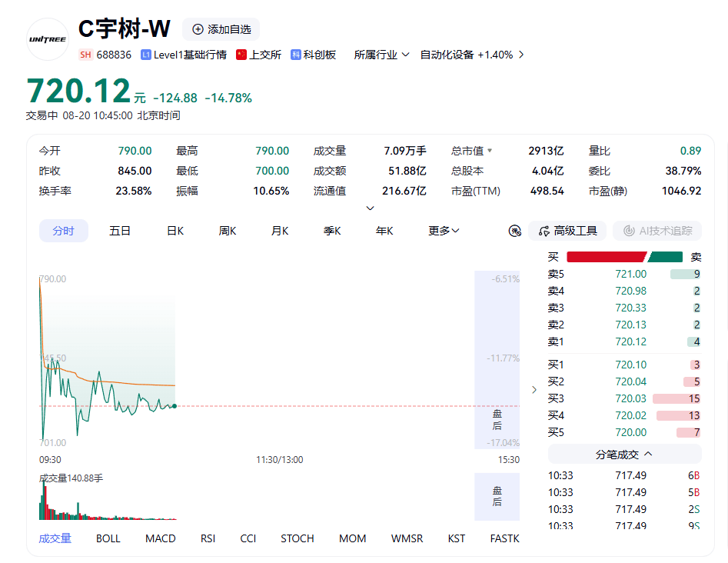The height and width of the screenshot is (563, 728).
Task: Click the 盘后 area in volume chart
Action: [497, 497]
